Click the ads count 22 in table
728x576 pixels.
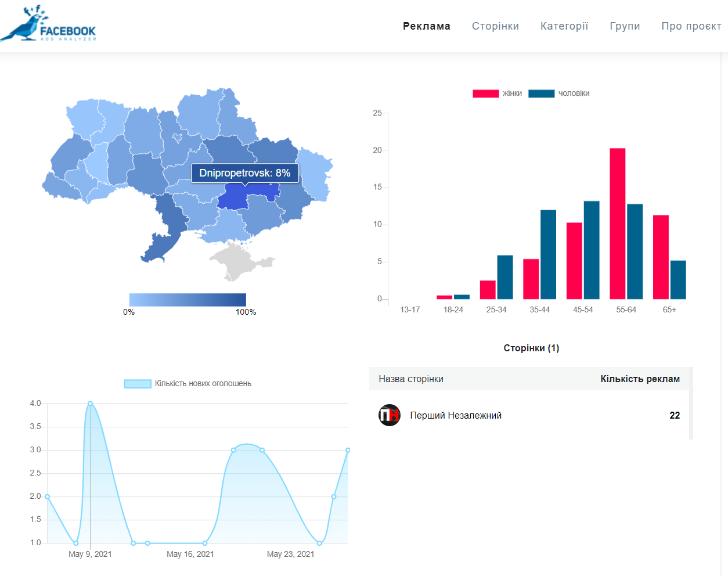(x=674, y=416)
